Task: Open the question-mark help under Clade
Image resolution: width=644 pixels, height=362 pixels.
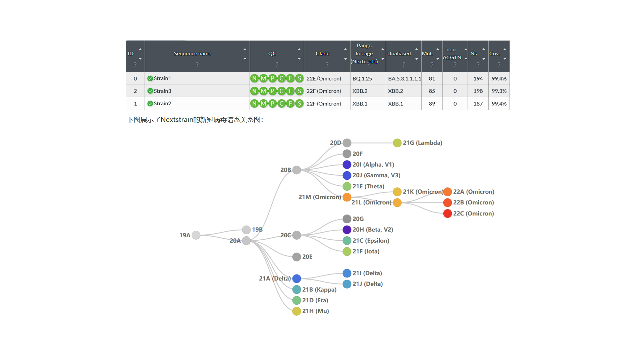Action: (x=327, y=65)
